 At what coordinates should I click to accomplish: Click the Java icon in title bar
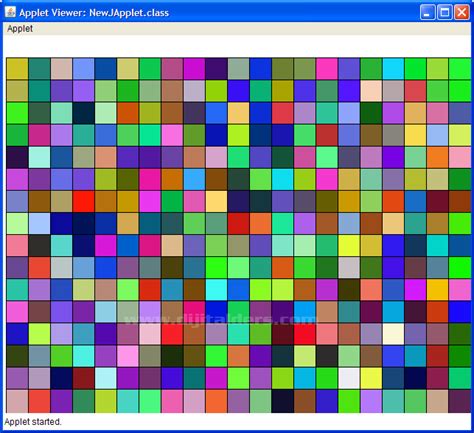[10, 12]
